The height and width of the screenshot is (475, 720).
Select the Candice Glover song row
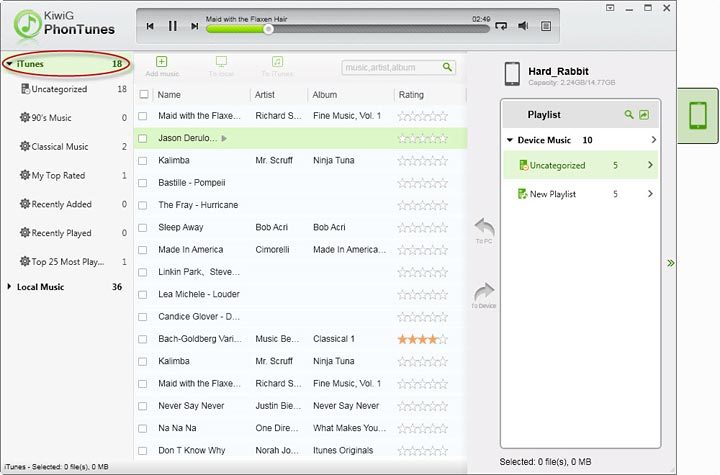tap(301, 317)
